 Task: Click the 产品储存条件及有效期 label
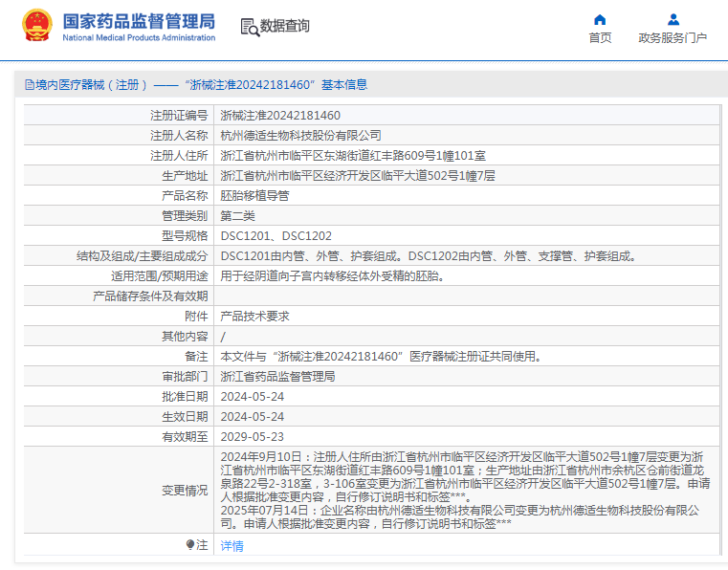point(150,296)
